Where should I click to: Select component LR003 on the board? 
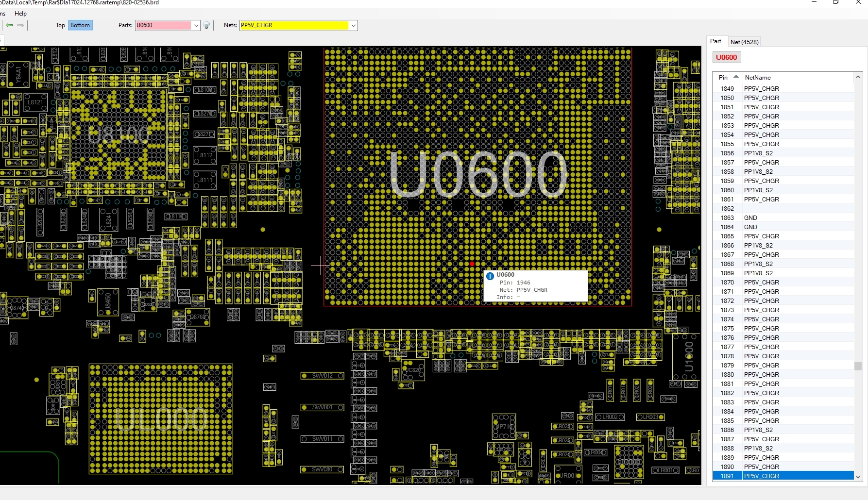click(x=650, y=417)
